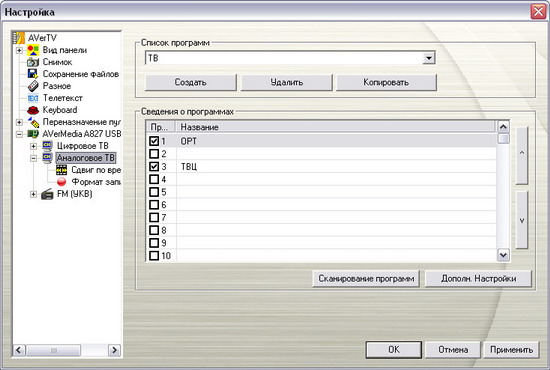Viewport: 550px width, 370px height.
Task: Expand the Вид панели tree node
Action: click(x=19, y=50)
